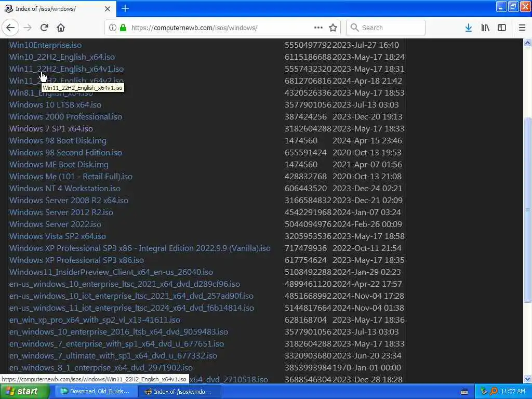
Task: Show site information icon in address bar
Action: [x=112, y=28]
